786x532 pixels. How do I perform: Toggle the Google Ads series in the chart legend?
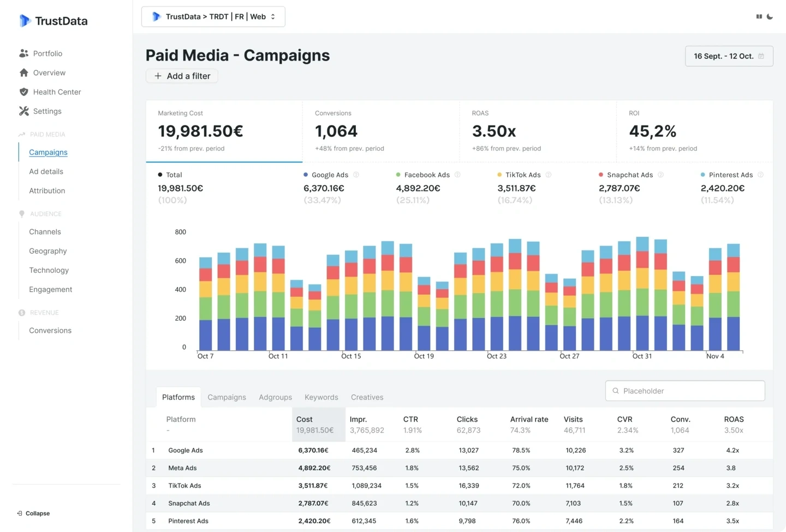330,175
